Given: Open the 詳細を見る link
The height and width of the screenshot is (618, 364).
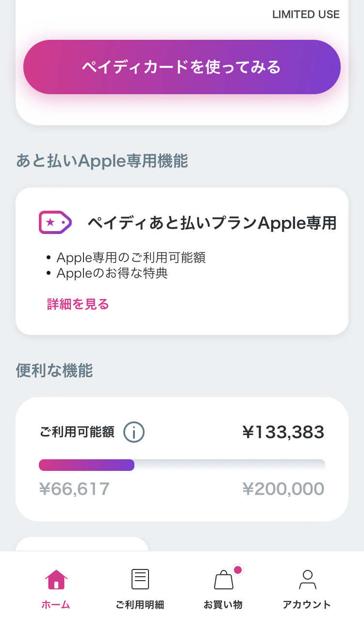Looking at the screenshot, I should pyautogui.click(x=78, y=304).
